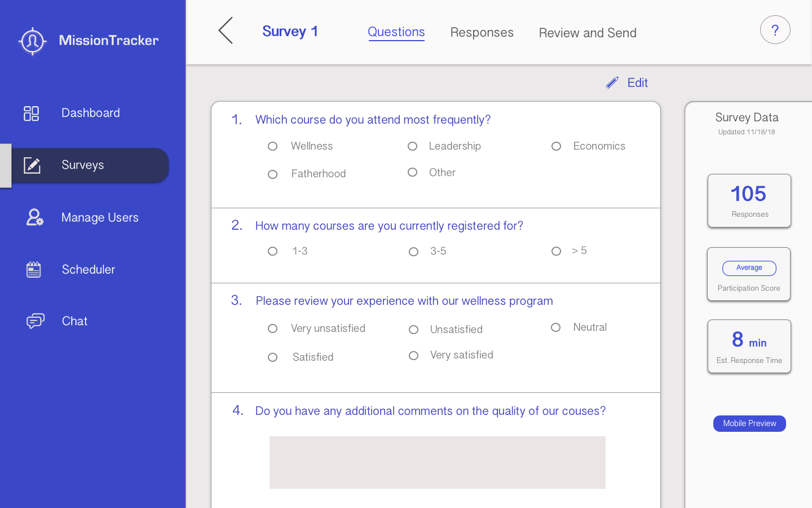Select the 3-5 courses radio option

tap(414, 252)
